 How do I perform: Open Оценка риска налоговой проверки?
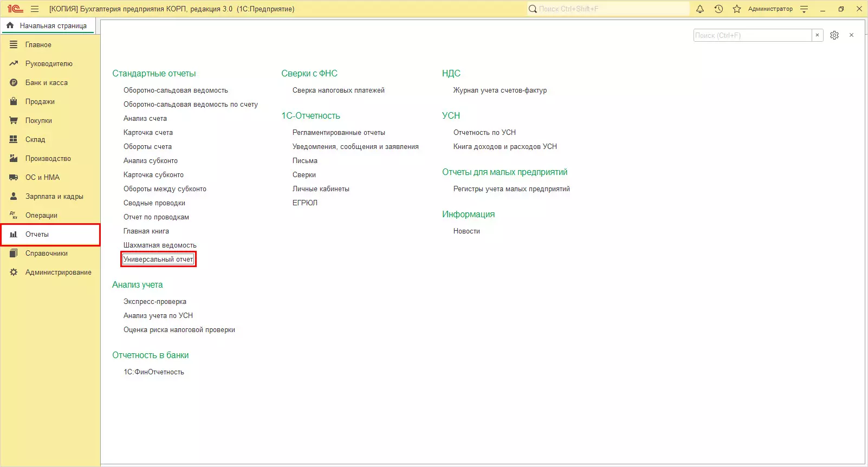click(x=179, y=329)
